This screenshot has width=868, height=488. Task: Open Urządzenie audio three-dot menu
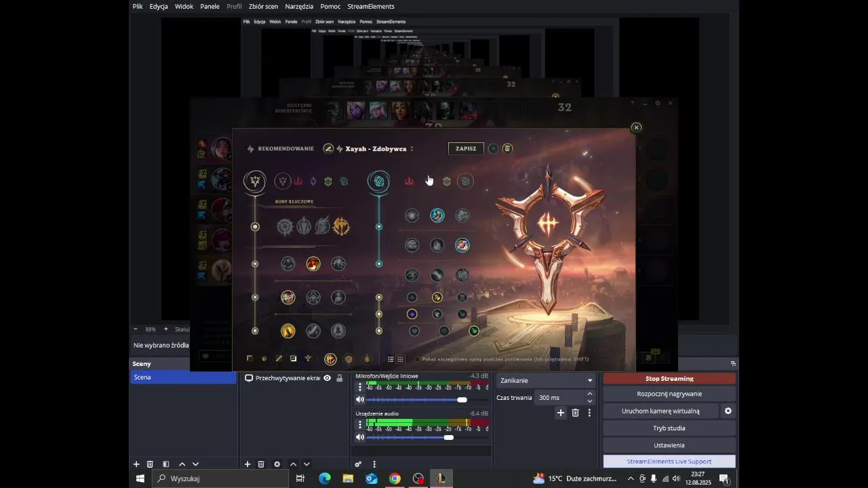pos(360,425)
